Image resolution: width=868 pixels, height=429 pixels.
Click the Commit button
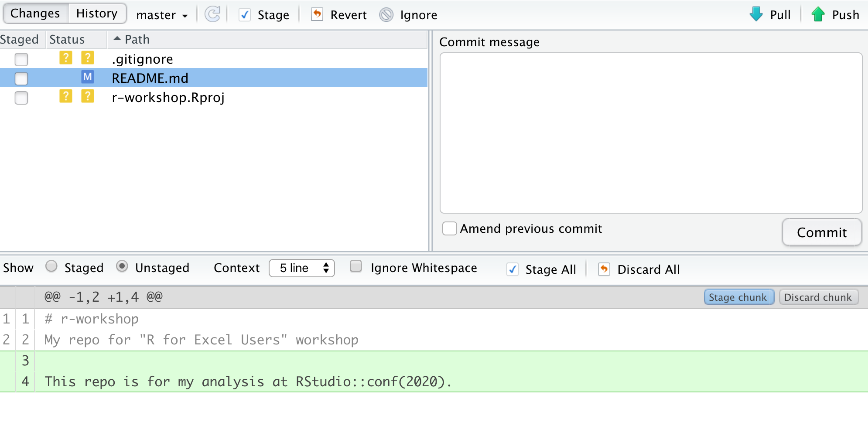(x=822, y=232)
